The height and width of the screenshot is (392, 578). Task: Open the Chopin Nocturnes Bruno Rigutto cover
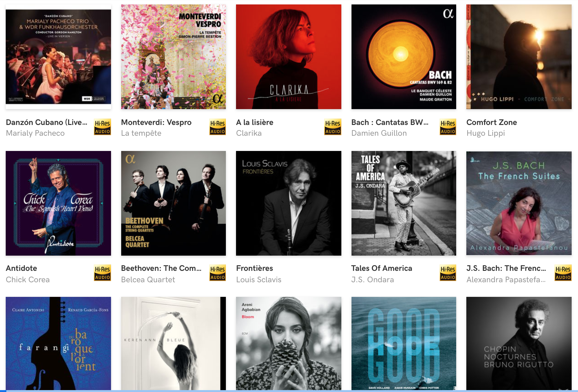pyautogui.click(x=519, y=343)
